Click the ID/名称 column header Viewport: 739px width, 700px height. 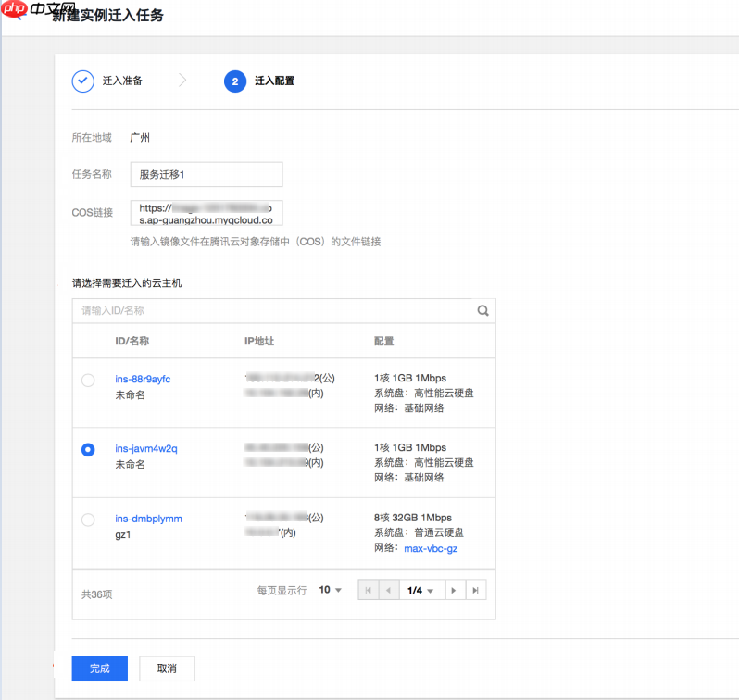132,341
